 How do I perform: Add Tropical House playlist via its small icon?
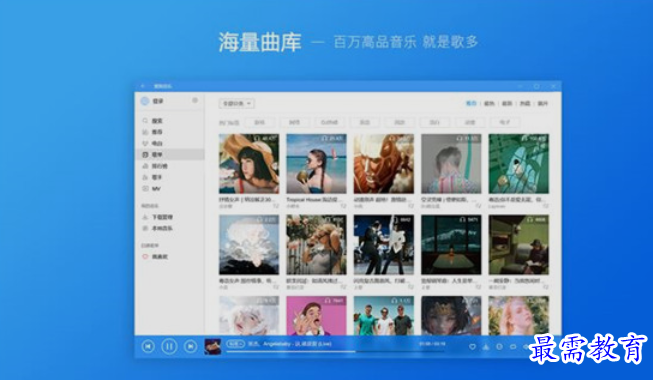[x=343, y=206]
